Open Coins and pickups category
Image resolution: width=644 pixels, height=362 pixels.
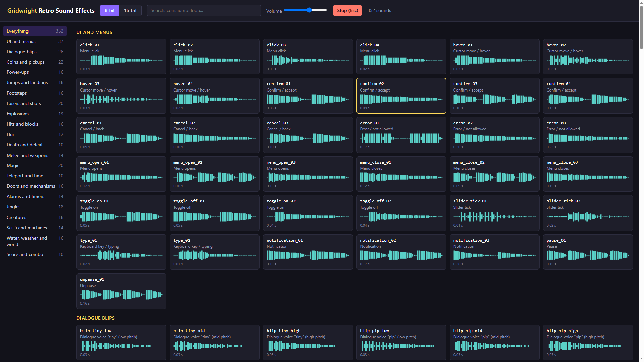tap(35, 62)
